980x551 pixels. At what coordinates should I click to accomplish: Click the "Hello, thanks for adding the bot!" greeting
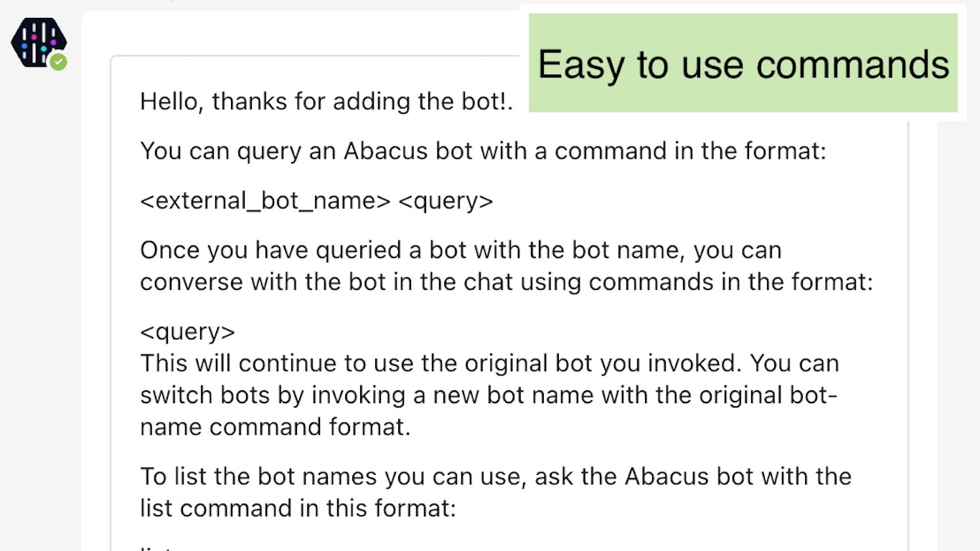coord(326,101)
